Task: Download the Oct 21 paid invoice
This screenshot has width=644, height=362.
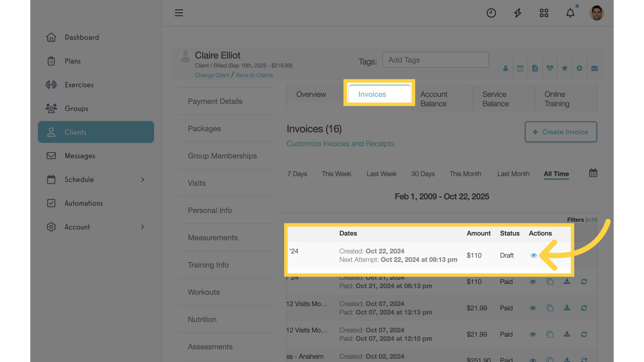Action: coord(567,281)
